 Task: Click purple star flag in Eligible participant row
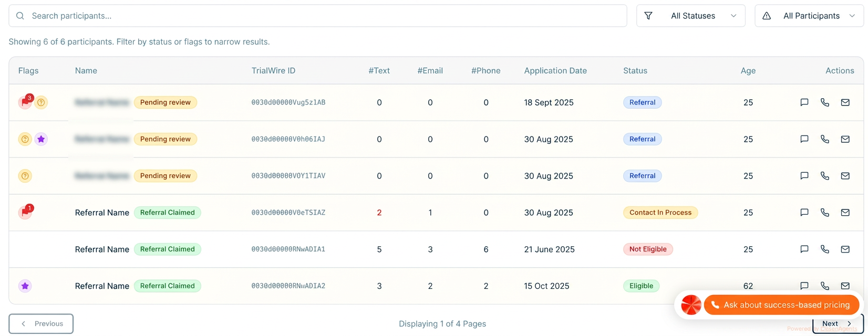coord(25,286)
